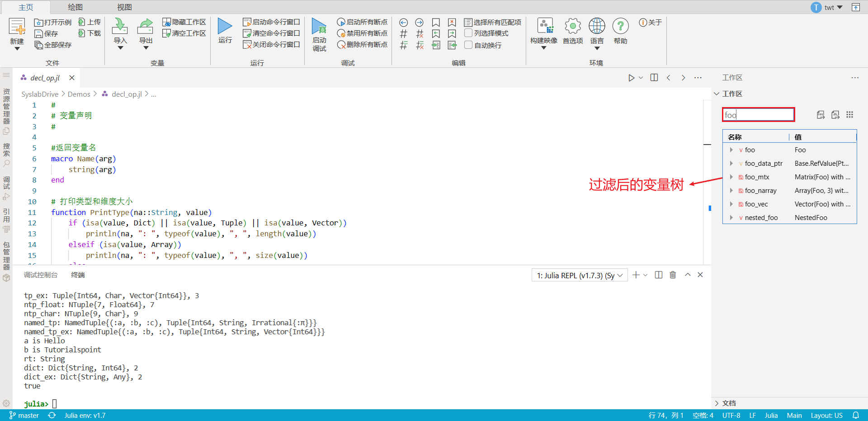Image resolution: width=868 pixels, height=421 pixels.
Task: Click Julia env: v1.7 in status bar
Action: click(85, 415)
